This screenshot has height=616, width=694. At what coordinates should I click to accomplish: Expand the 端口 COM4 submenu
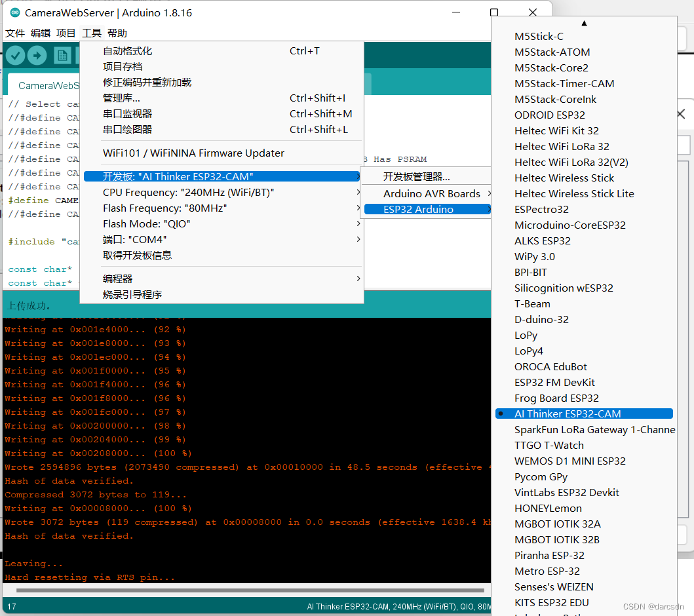coord(222,239)
